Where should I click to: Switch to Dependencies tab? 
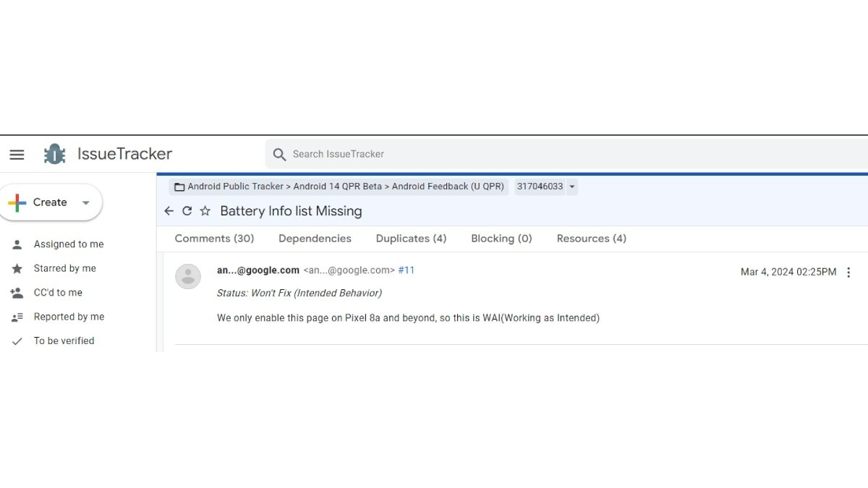(x=315, y=239)
